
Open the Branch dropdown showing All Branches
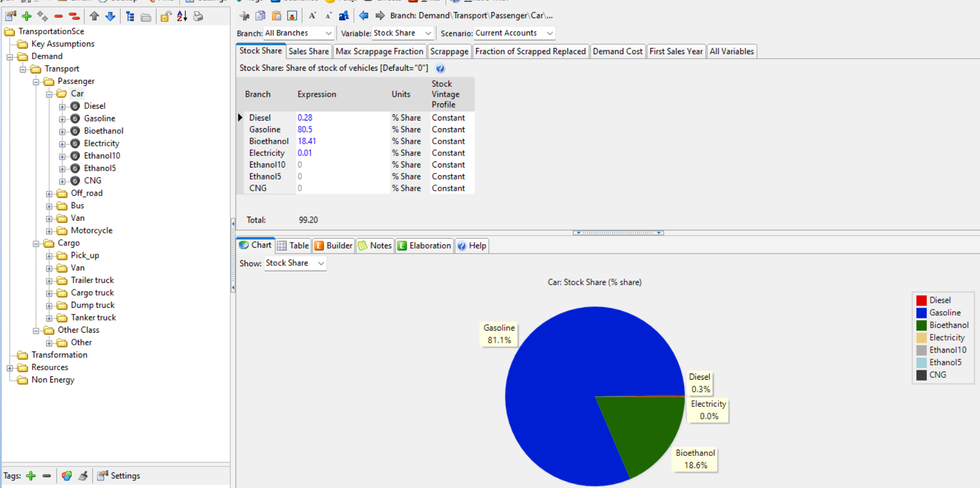click(299, 33)
